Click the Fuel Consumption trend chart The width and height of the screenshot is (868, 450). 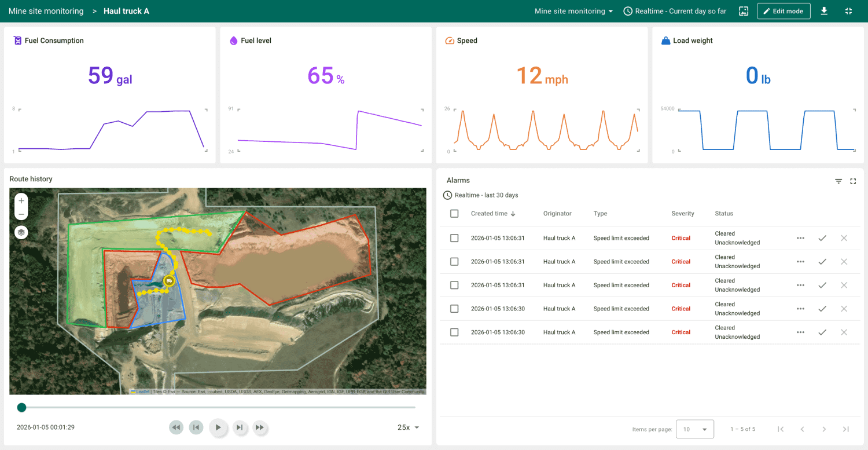click(110, 130)
